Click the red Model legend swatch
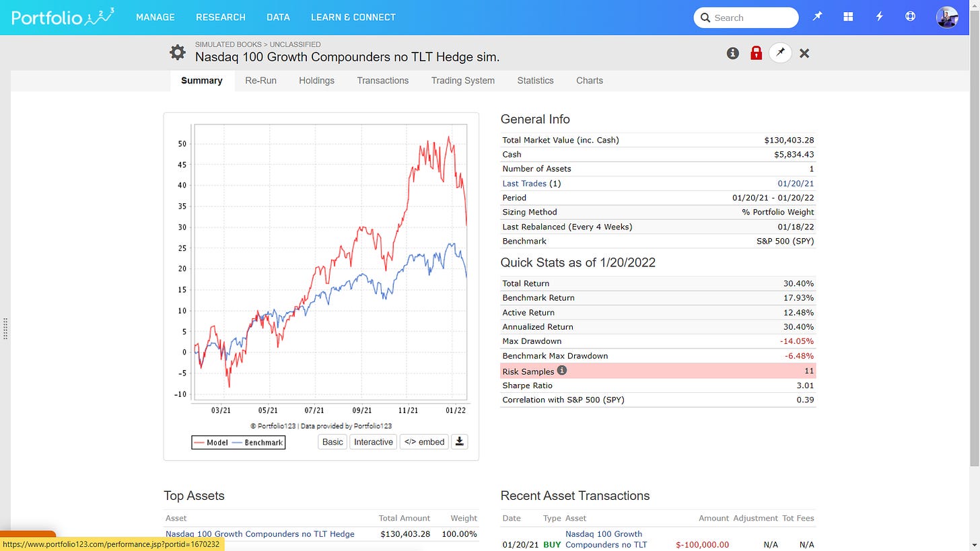 coord(199,442)
